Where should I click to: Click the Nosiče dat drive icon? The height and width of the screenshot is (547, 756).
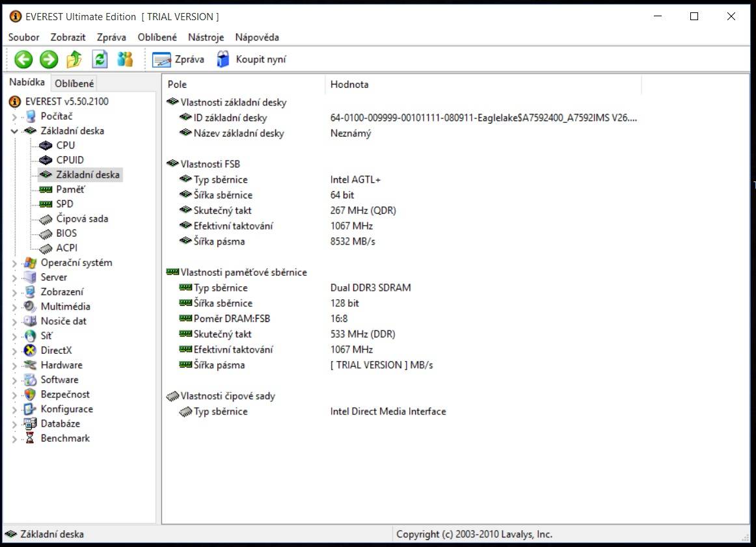[30, 321]
